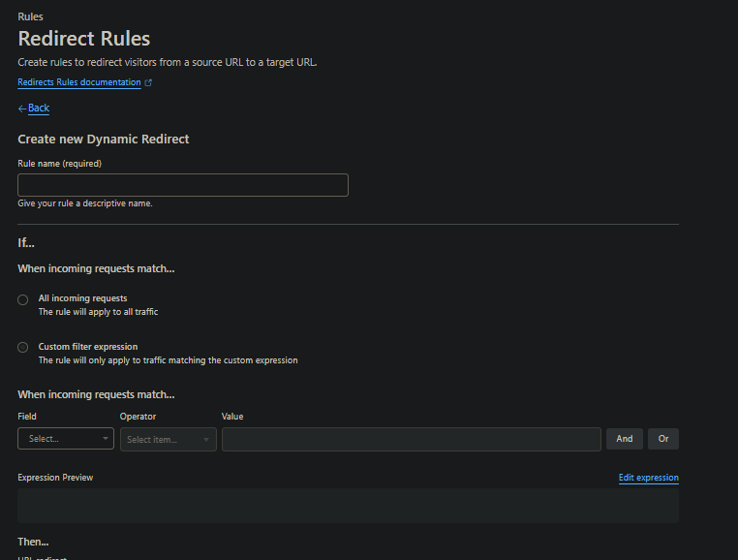
Task: Click the Field dropdown caret arrow
Action: pos(106,439)
